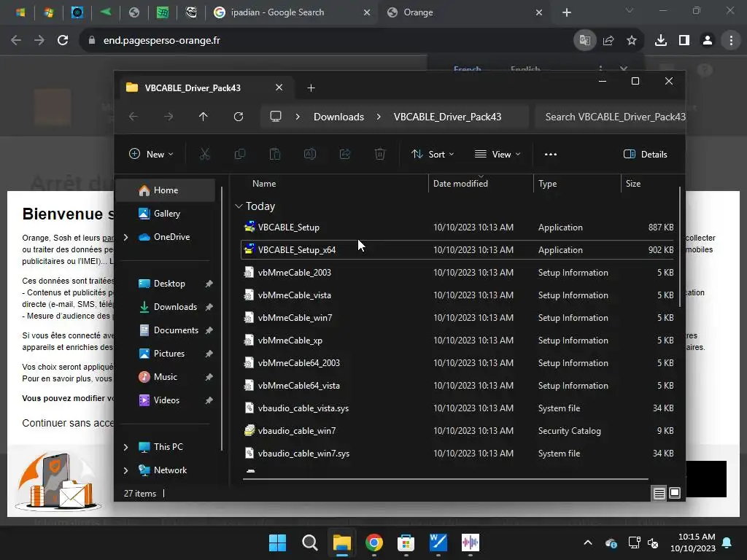Share this page via Chrome share icon
Image resolution: width=747 pixels, height=560 pixels.
click(x=608, y=41)
